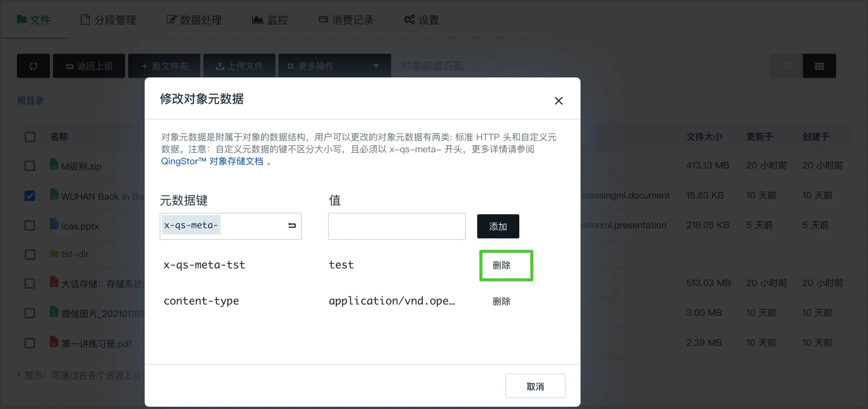Delete the x-qs-meta-tst metadata entry
The height and width of the screenshot is (409, 868).
point(501,265)
